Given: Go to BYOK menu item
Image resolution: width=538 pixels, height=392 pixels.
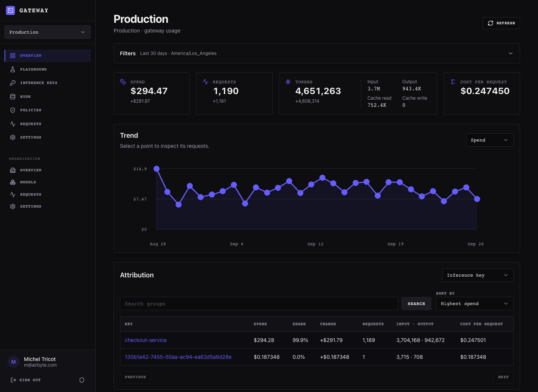Looking at the screenshot, I should 47,97.
